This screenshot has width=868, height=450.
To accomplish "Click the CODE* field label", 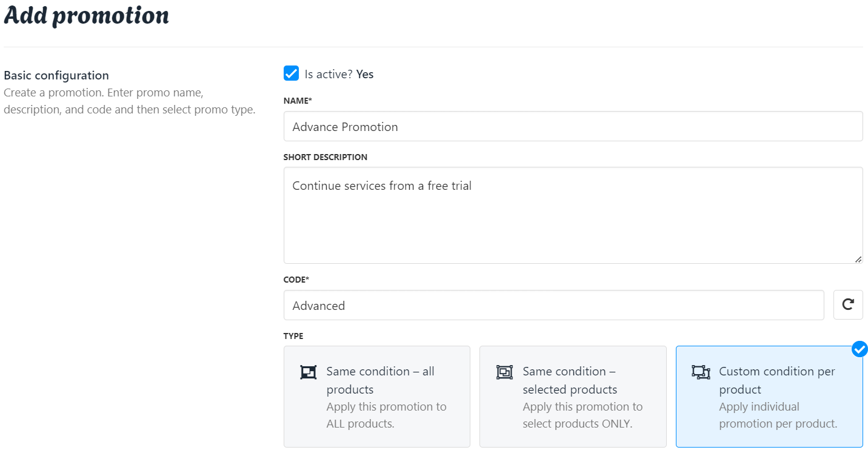I will click(296, 280).
